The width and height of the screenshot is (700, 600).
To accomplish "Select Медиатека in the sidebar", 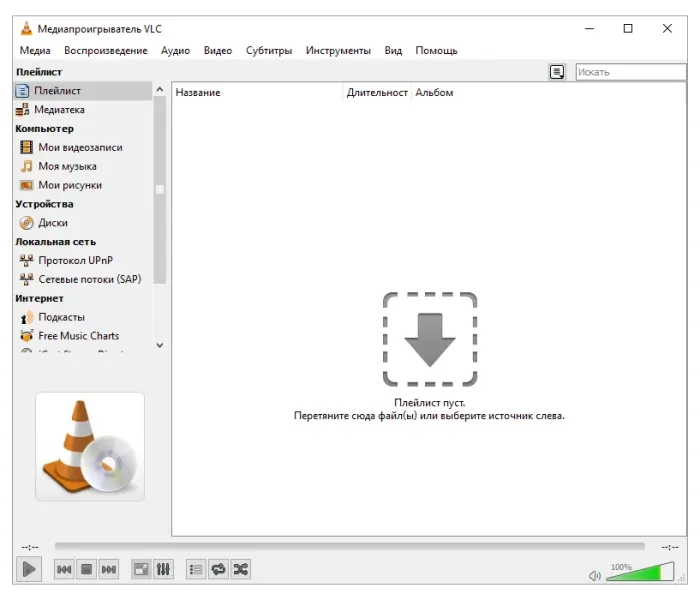I will click(x=83, y=109).
